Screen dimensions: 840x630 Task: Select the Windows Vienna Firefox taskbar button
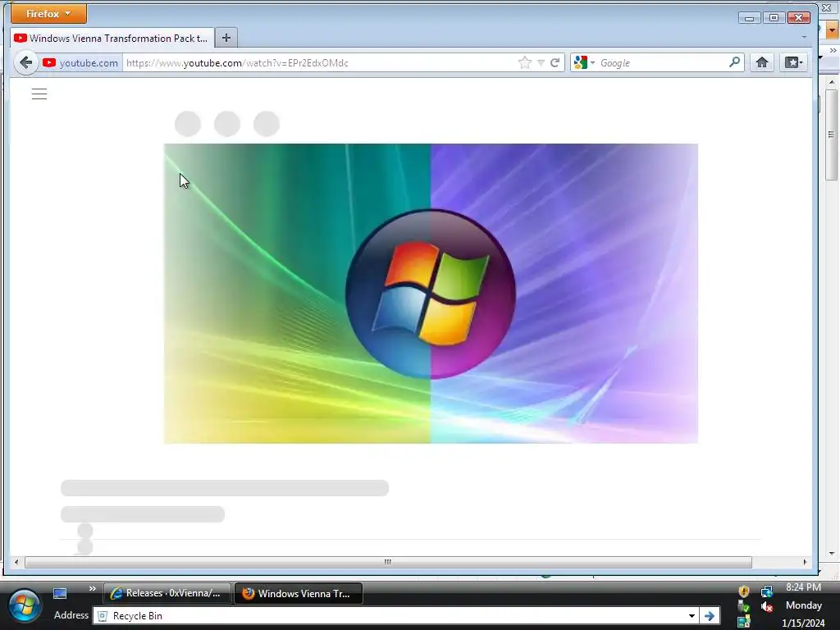[299, 594]
